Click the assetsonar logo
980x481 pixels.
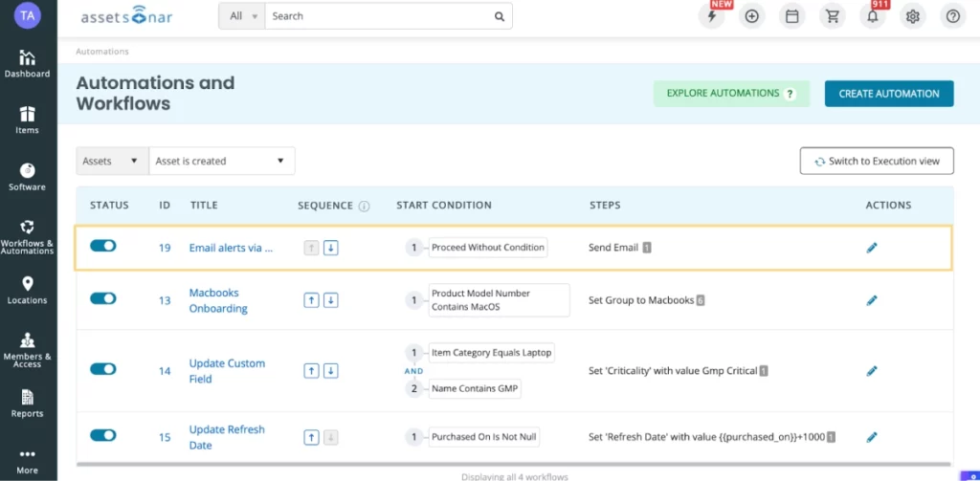click(126, 17)
